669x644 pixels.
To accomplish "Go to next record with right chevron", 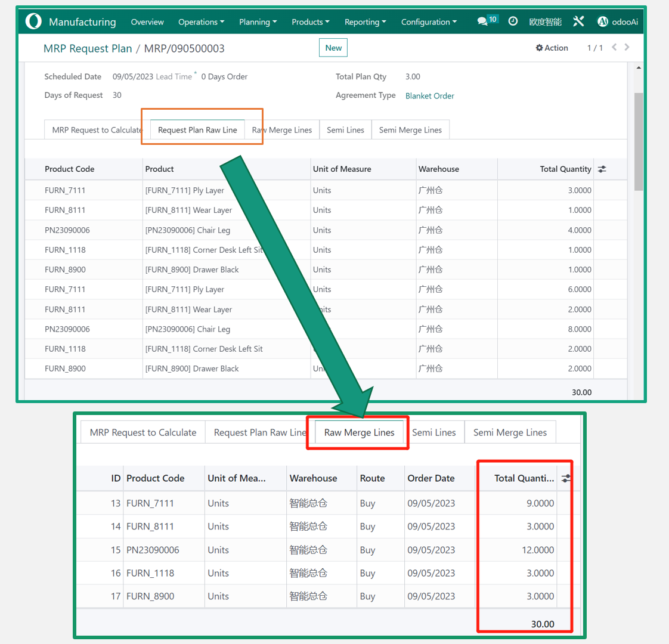I will pyautogui.click(x=627, y=47).
